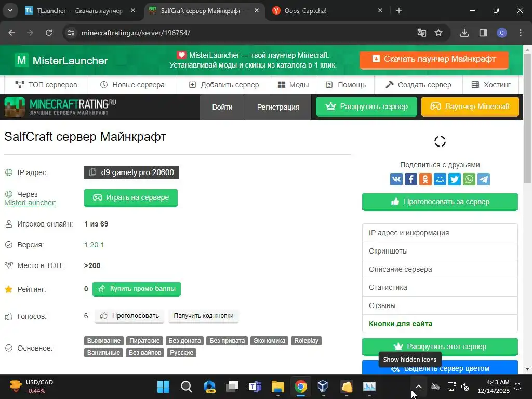
Task: Copy the server IP address d9.gamely.pro:20600
Action: (131, 172)
